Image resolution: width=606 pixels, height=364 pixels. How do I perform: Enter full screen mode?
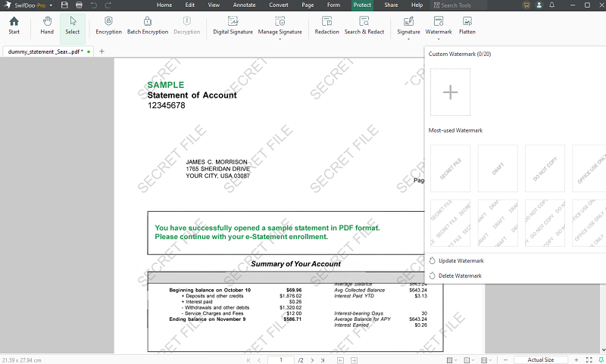[589, 360]
